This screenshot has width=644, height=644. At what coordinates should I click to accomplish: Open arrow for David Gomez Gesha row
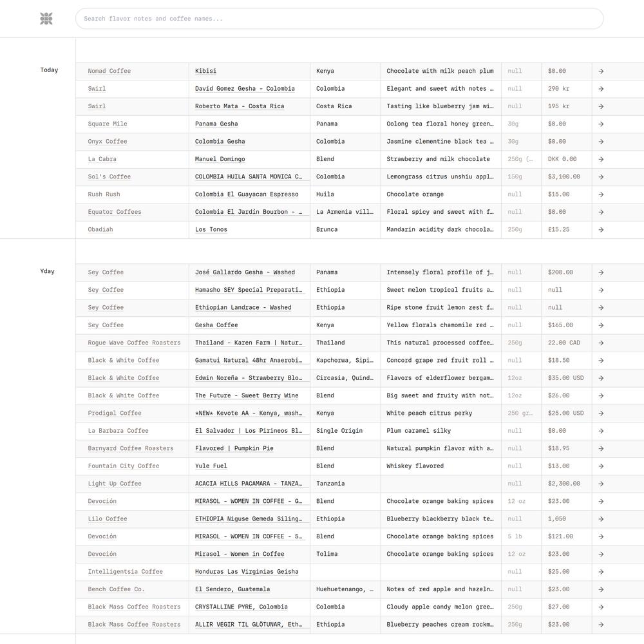pos(601,89)
